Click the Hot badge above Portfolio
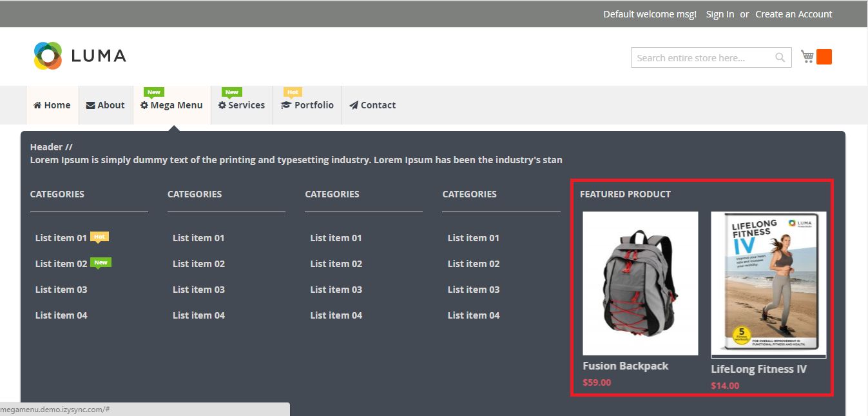Image resolution: width=868 pixels, height=416 pixels. click(293, 92)
